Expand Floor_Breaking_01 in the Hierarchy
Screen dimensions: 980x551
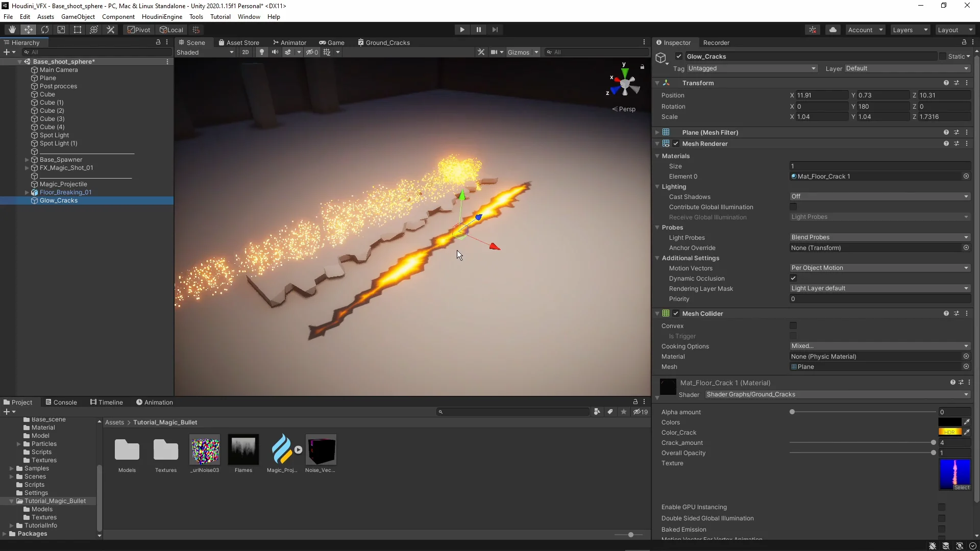click(27, 192)
